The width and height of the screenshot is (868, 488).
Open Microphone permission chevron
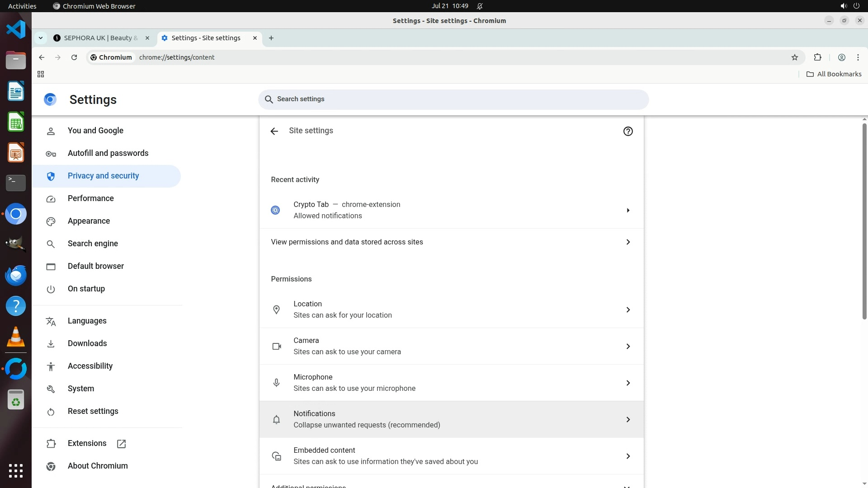627,383
